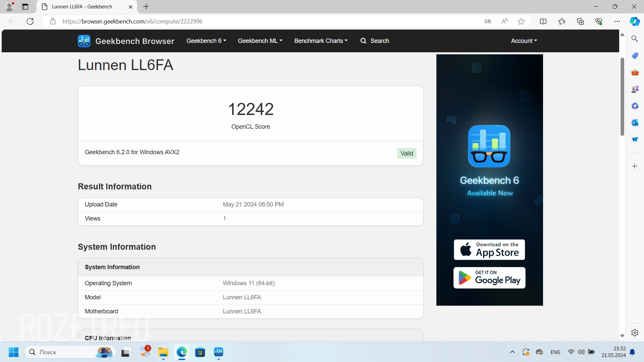
Task: Open File Explorer from taskbar
Action: point(163,352)
